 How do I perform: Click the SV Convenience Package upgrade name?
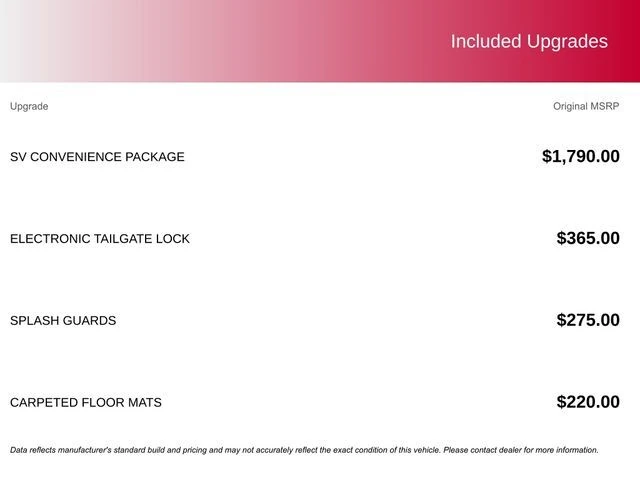coord(97,157)
